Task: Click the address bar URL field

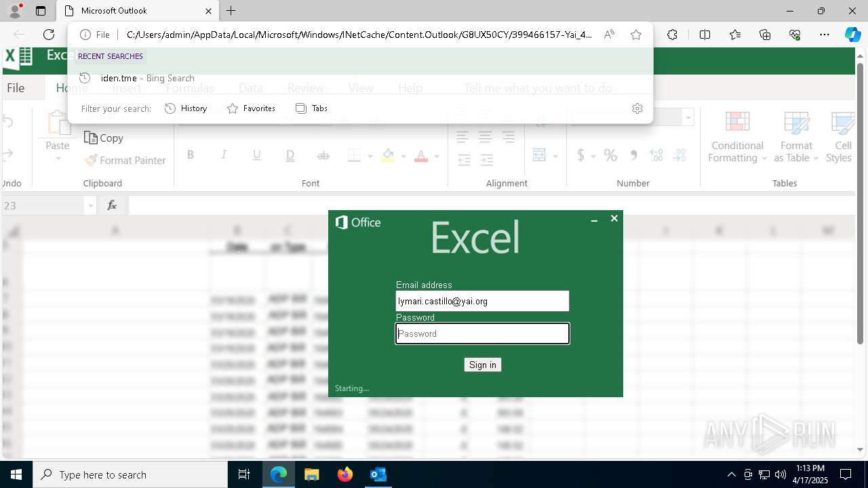Action: pos(359,35)
